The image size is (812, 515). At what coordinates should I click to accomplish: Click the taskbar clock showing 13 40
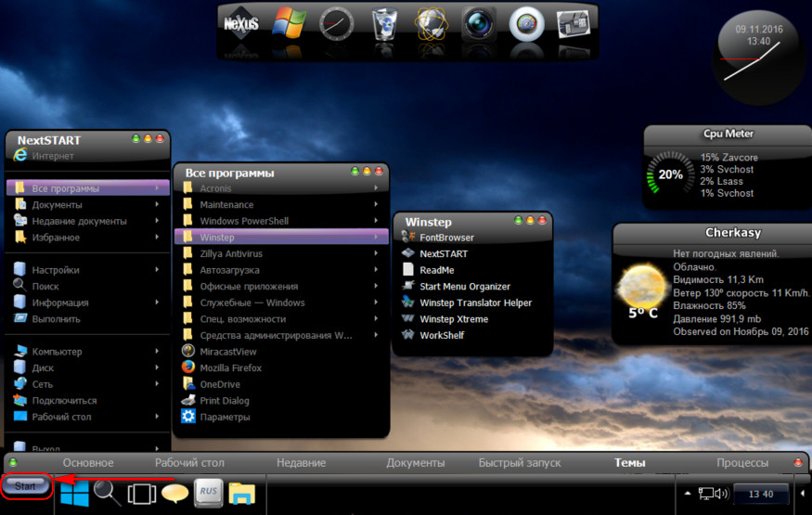(x=761, y=495)
